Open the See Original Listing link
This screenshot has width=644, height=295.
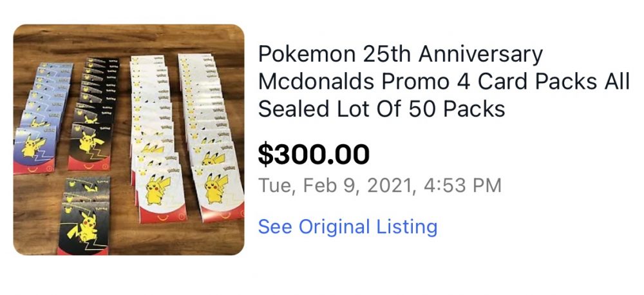coord(347,227)
